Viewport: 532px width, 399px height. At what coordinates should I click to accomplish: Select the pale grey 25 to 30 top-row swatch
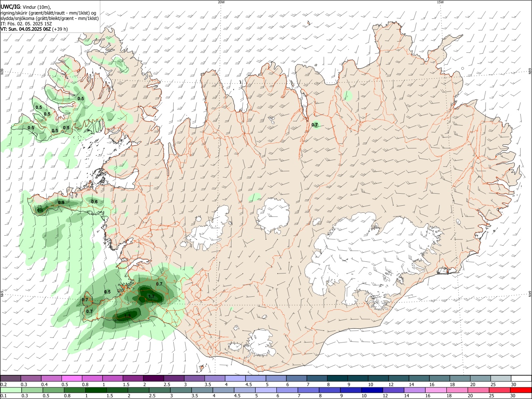click(501, 378)
